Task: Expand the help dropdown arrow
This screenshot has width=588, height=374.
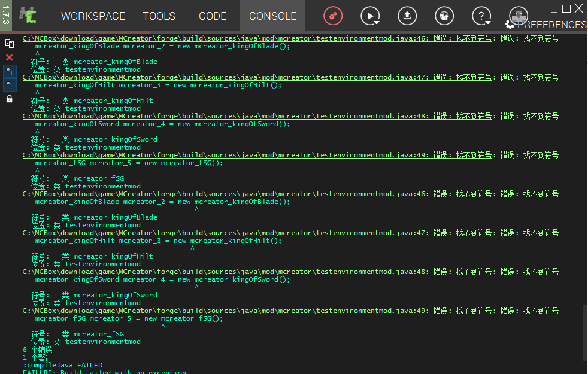Action: 488,23
